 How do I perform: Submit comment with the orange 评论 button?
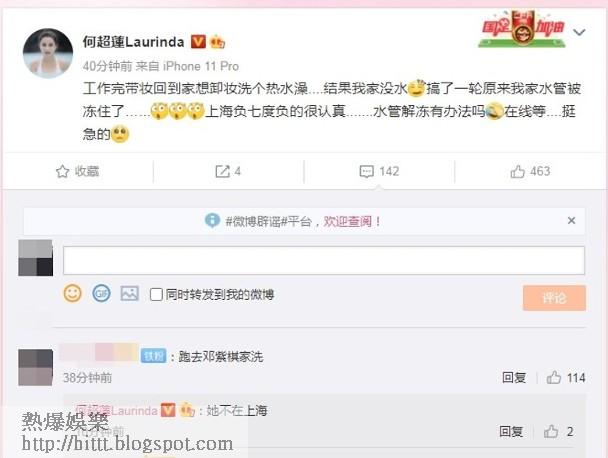(554, 298)
